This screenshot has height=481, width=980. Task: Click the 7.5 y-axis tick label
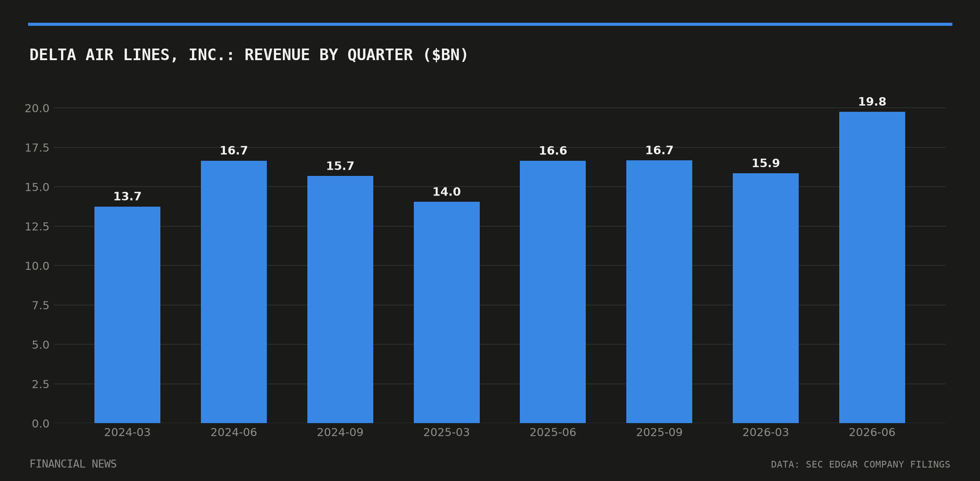coord(41,306)
